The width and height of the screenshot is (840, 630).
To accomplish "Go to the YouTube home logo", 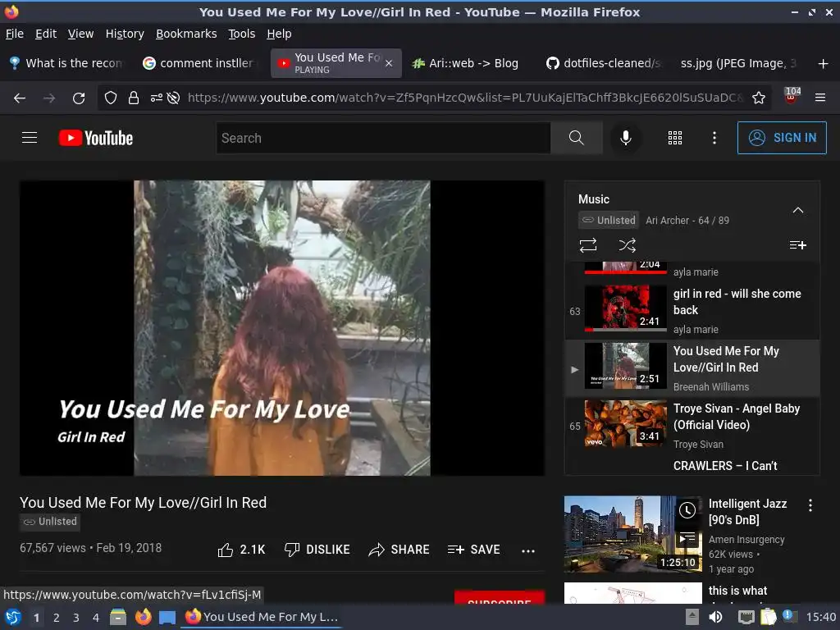I will click(96, 138).
